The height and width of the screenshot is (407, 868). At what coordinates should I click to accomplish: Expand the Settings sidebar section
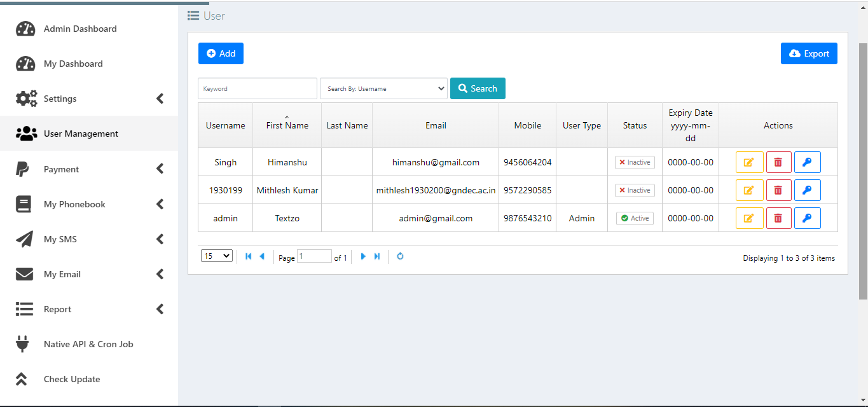(x=60, y=98)
